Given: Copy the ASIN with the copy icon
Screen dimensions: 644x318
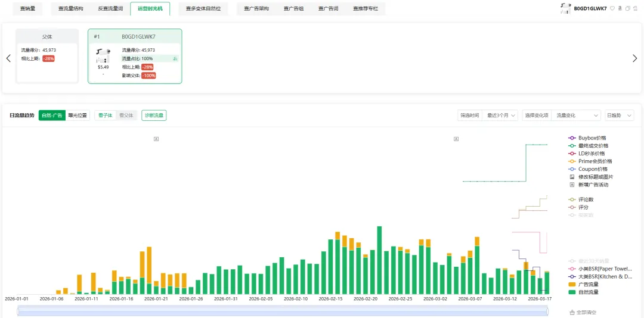Looking at the screenshot, I should 627,8.
